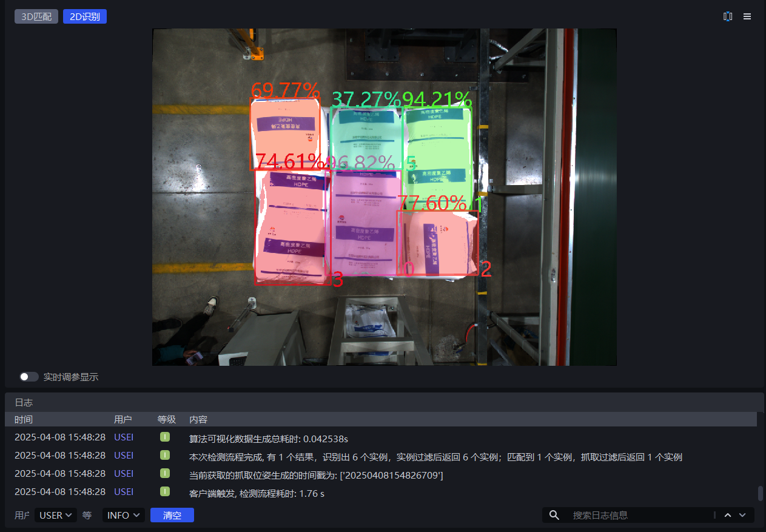The height and width of the screenshot is (532, 766).
Task: Select the green 94.21% detected bag
Action: point(438,152)
